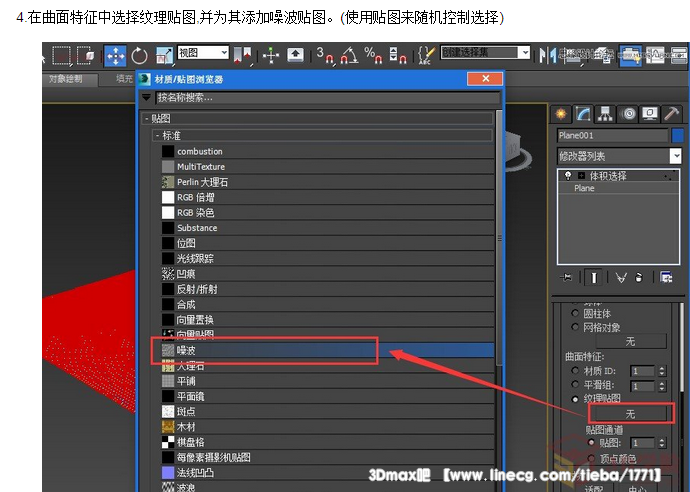Select the 木材 wood map
Screen dimensions: 690x492
pos(327,427)
